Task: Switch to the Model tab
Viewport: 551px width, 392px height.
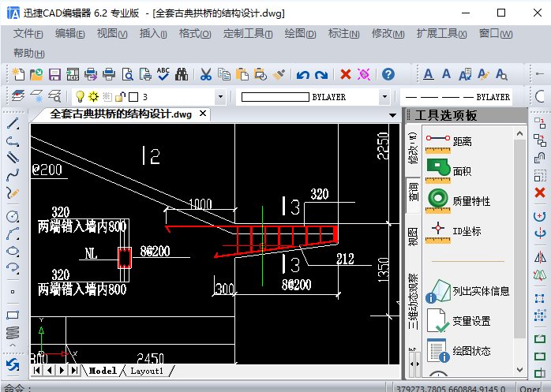Action: click(103, 371)
